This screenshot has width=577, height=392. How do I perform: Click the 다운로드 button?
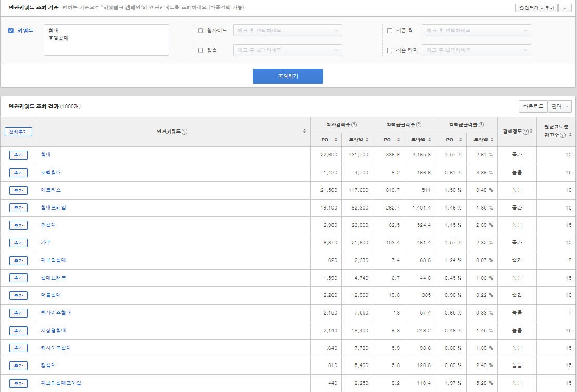(533, 106)
